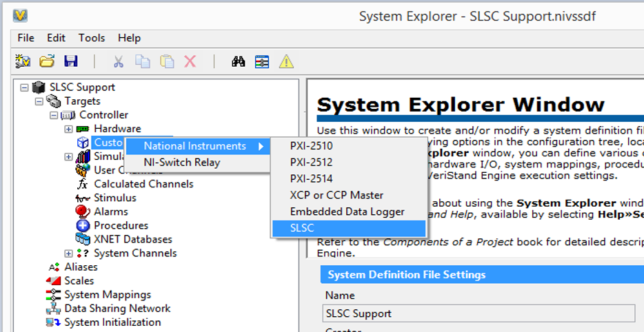This screenshot has width=644, height=332.
Task: Expand the Hardware tree node
Action: [68, 129]
